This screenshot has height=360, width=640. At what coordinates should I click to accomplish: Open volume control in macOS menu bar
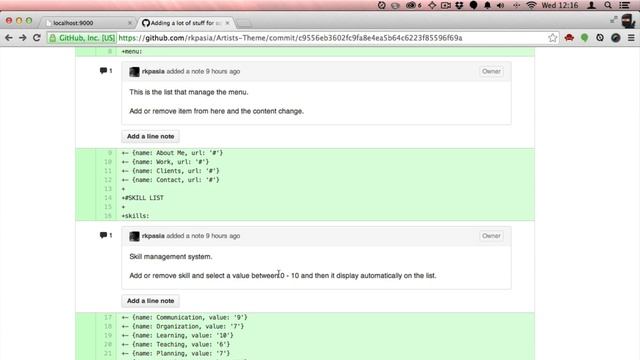pos(501,5)
